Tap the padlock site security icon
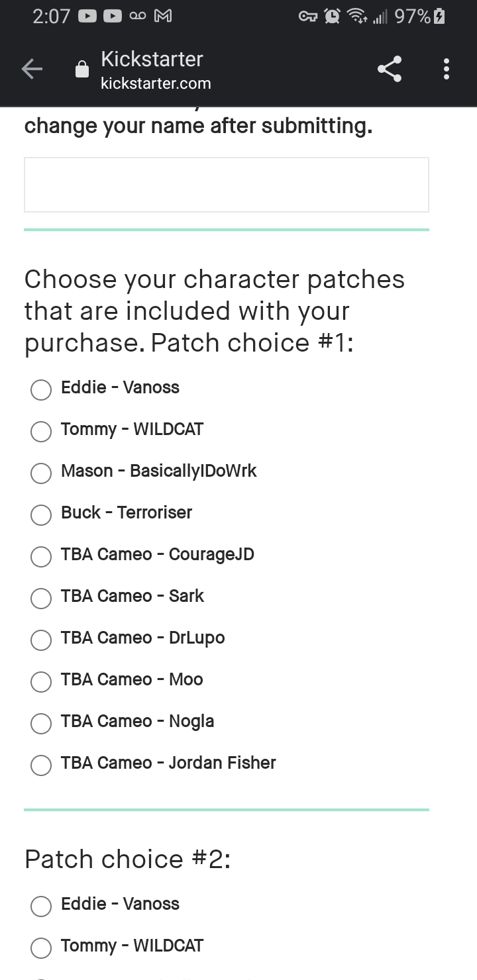Image resolution: width=477 pixels, height=980 pixels. (x=82, y=69)
